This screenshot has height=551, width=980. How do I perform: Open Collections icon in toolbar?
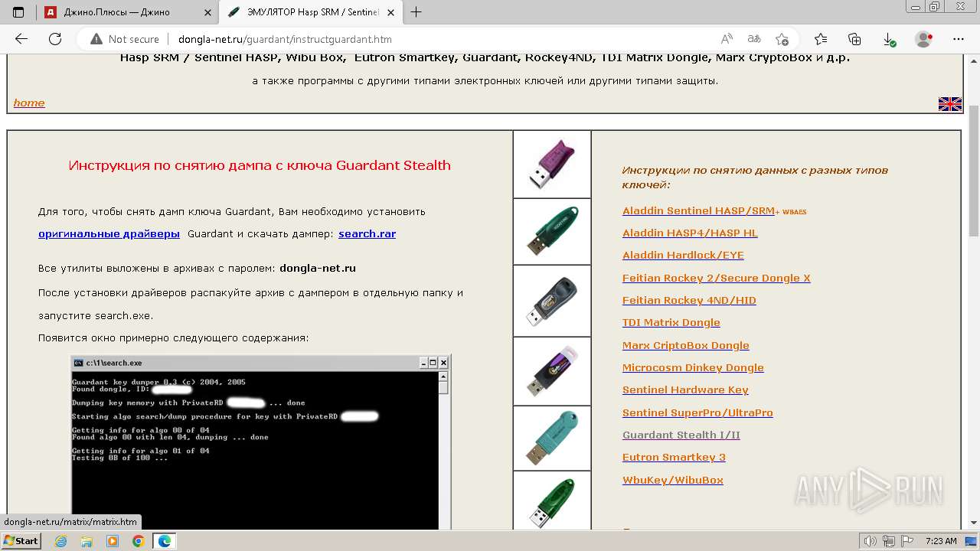coord(854,39)
